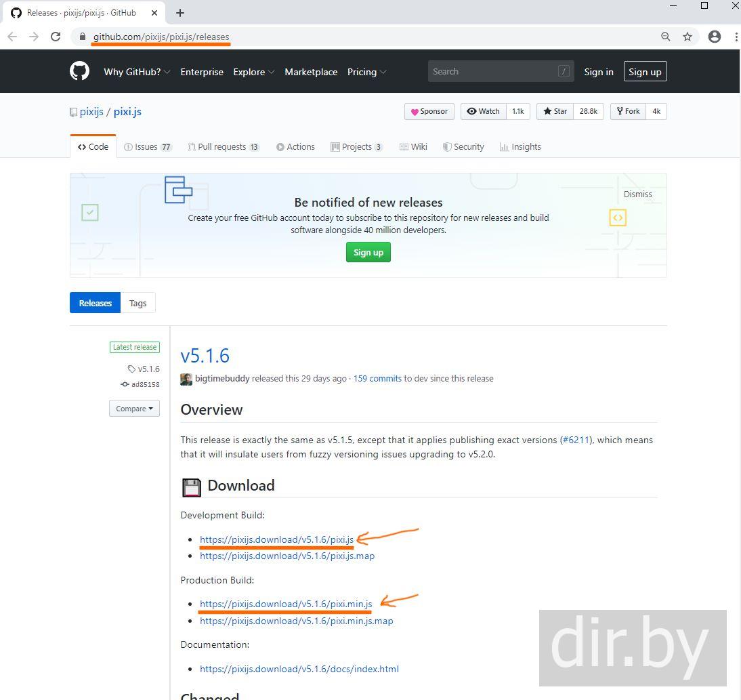Click the browser address bar URL
The height and width of the screenshot is (700, 741).
tap(161, 37)
